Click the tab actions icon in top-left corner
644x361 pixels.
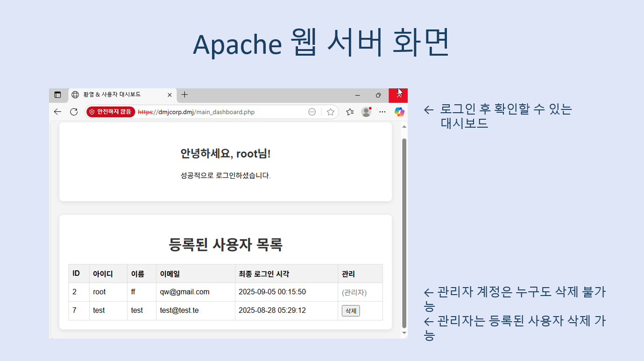pyautogui.click(x=58, y=95)
